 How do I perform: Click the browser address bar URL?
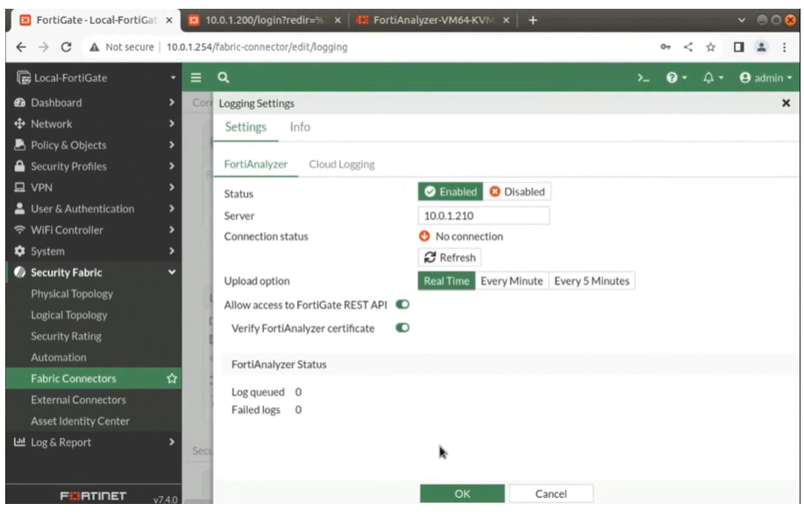(257, 47)
